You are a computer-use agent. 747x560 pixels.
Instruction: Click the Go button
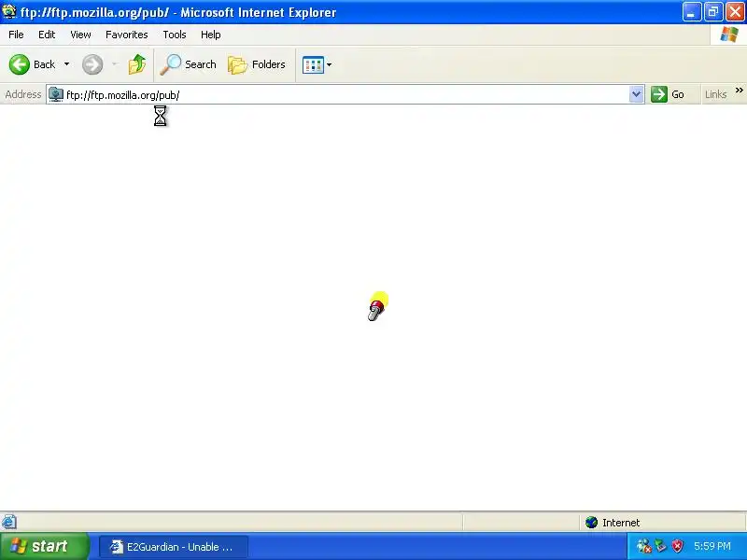click(668, 94)
